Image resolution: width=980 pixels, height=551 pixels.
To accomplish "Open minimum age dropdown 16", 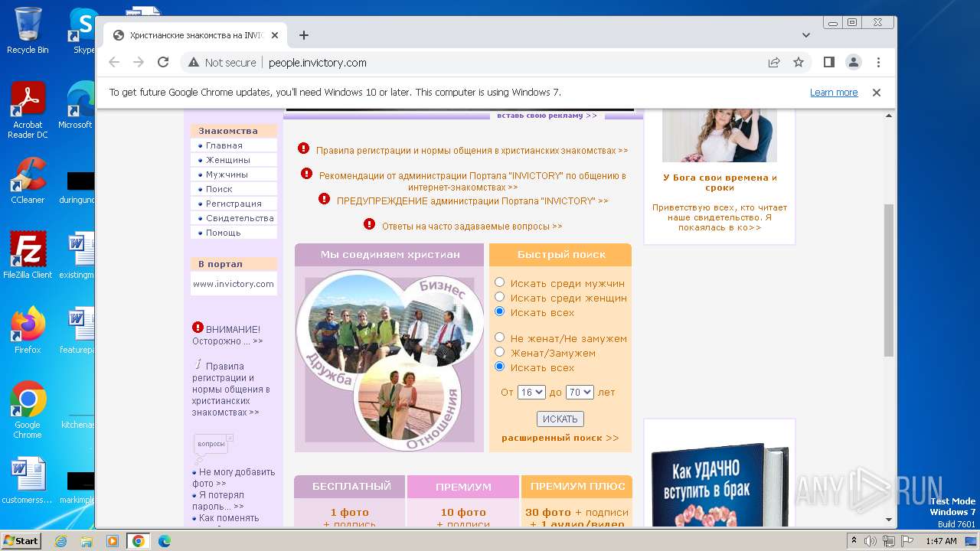I will 531,392.
